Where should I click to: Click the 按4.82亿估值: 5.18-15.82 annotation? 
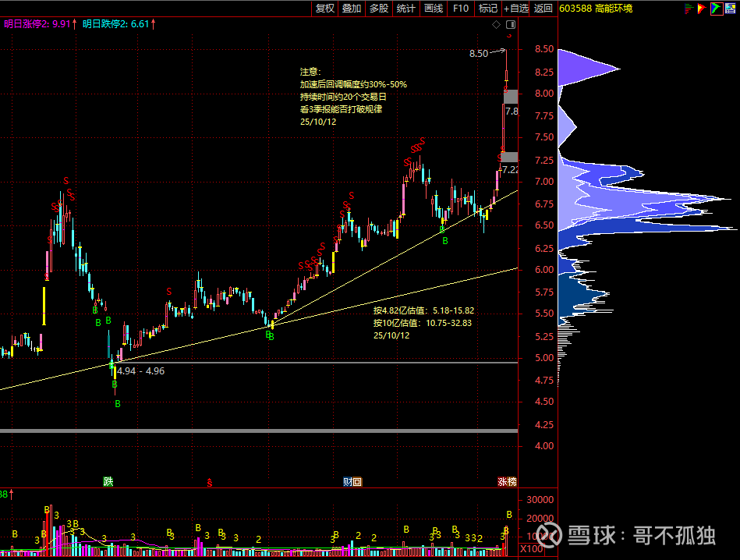(423, 310)
